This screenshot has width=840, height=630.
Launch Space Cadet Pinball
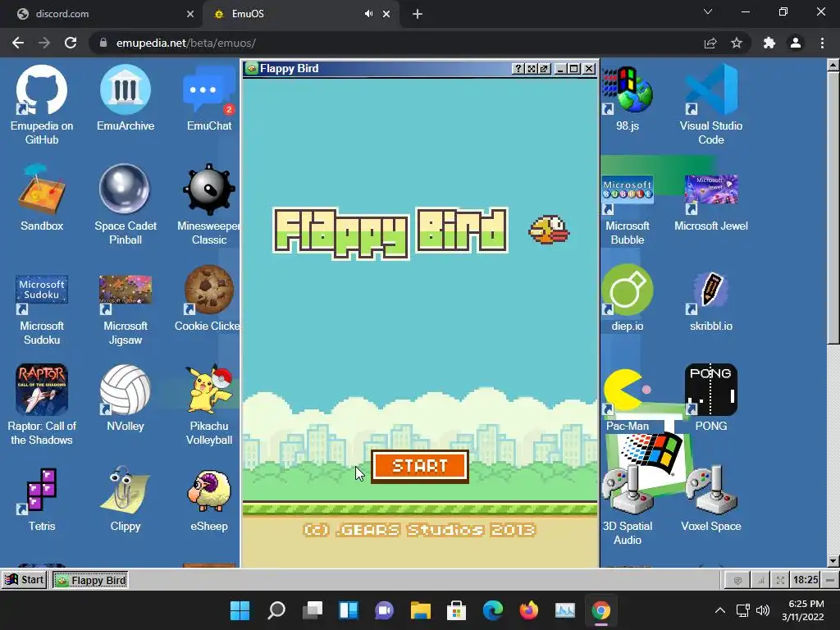click(126, 204)
